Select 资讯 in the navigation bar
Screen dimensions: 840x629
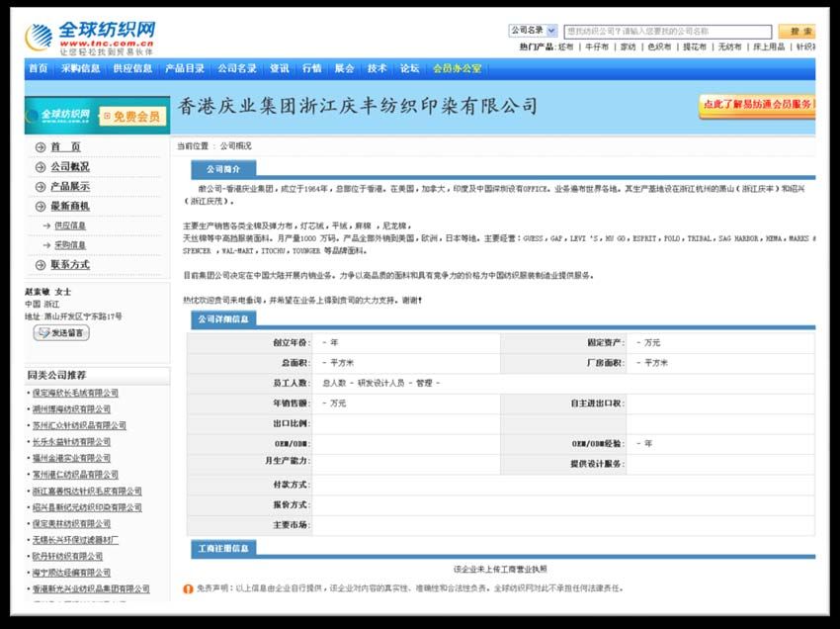pos(279,68)
